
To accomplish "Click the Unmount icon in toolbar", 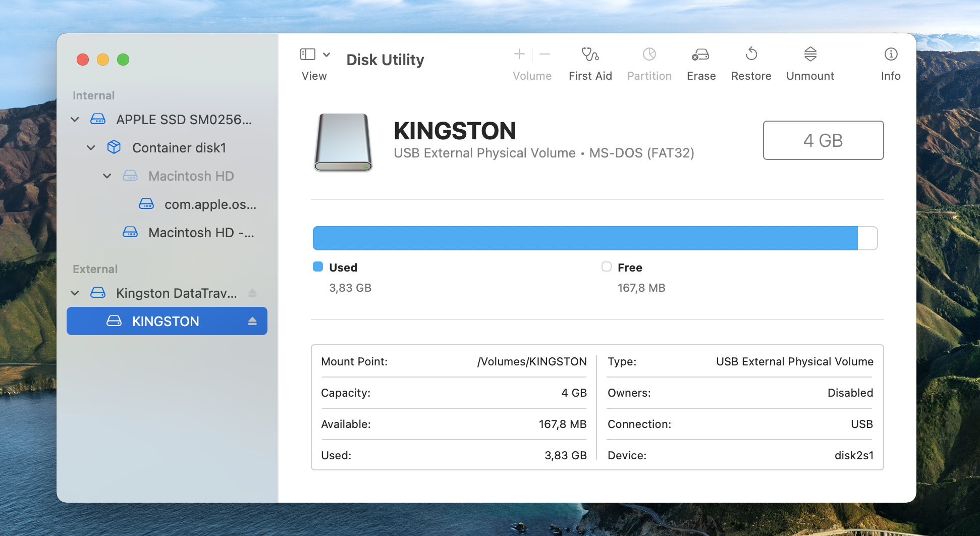I will pyautogui.click(x=810, y=54).
